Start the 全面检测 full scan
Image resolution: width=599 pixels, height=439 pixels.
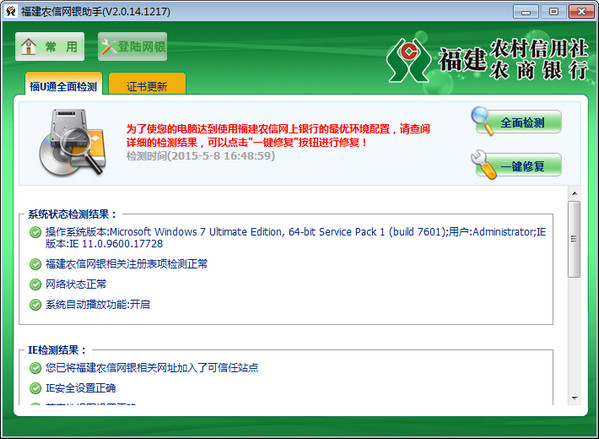518,122
